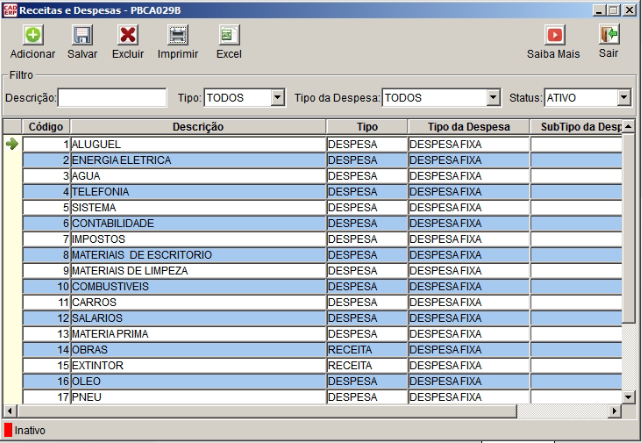The width and height of the screenshot is (642, 443).
Task: Select the COMBUSTIVEIS row
Action: point(322,287)
